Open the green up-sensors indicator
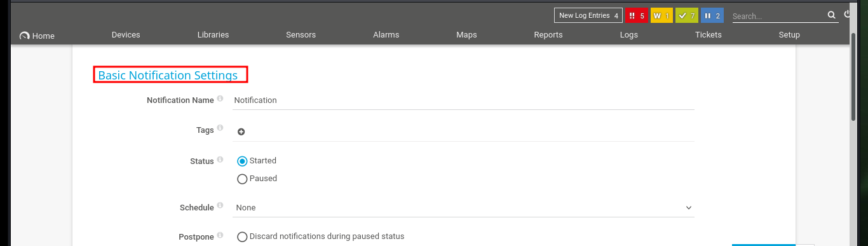Screen dimensions: 868x246 click(687, 15)
